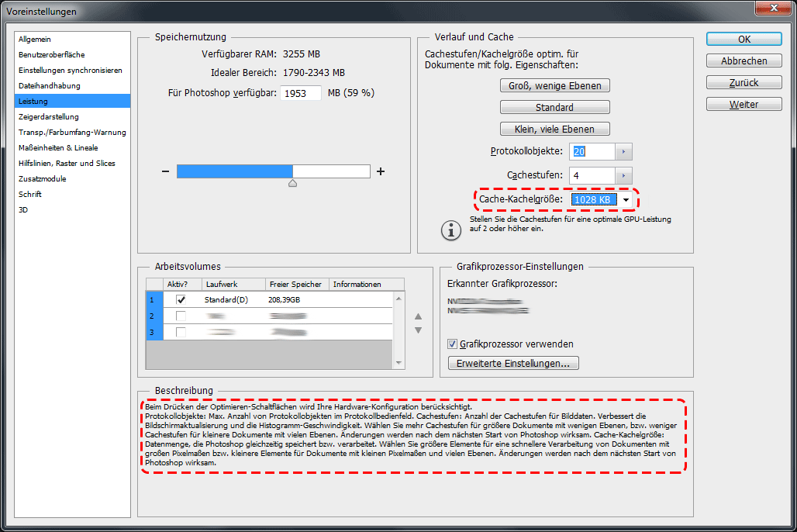Select scratch disk row number 2
The image size is (797, 532).
click(154, 316)
